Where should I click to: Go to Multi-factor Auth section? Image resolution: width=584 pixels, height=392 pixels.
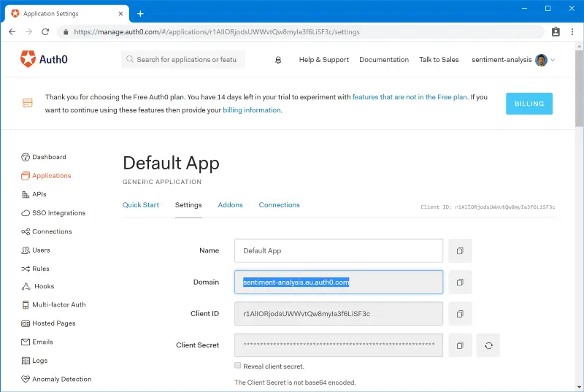pos(58,305)
